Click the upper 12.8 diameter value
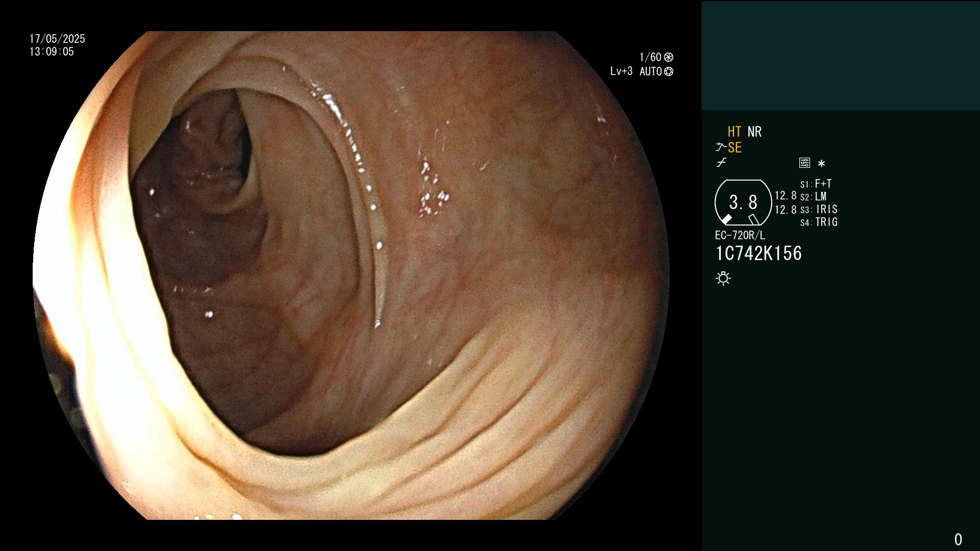Image resolution: width=980 pixels, height=551 pixels. coord(786,196)
